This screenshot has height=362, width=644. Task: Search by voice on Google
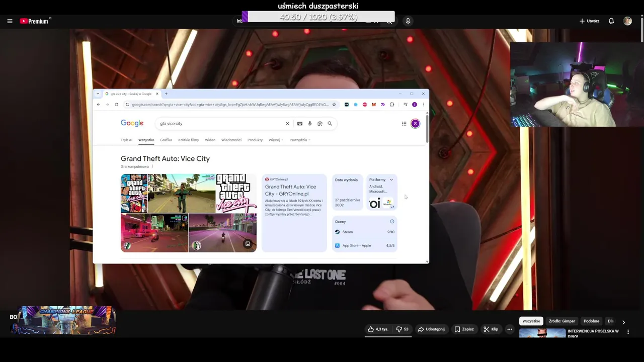(310, 123)
